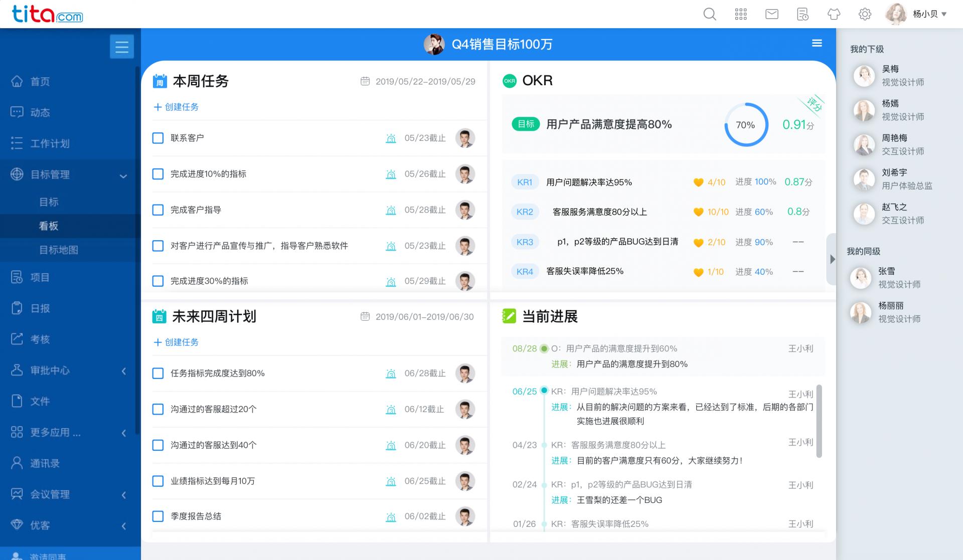Click the 70% progress ring on the OKR objective
Viewport: 963px width, 560px height.
click(x=746, y=124)
